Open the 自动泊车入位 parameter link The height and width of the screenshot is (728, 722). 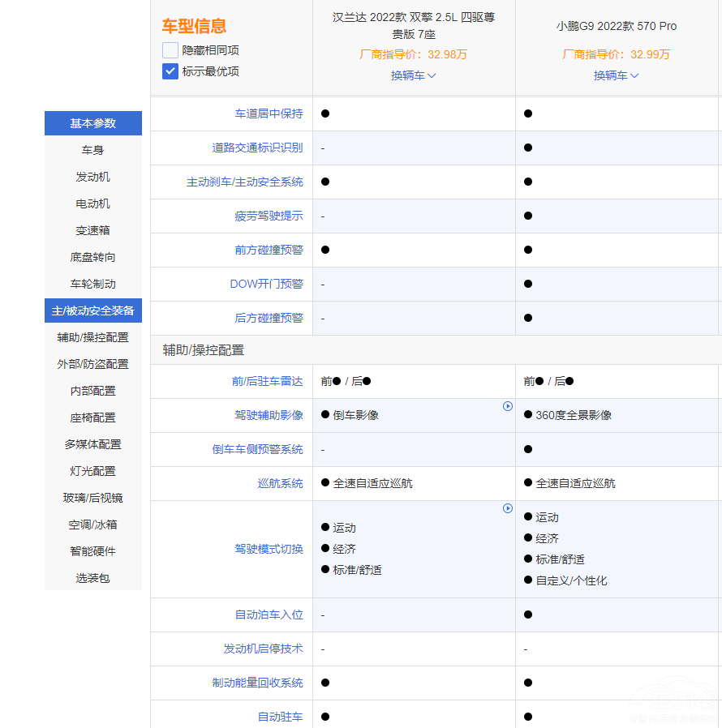(x=269, y=615)
